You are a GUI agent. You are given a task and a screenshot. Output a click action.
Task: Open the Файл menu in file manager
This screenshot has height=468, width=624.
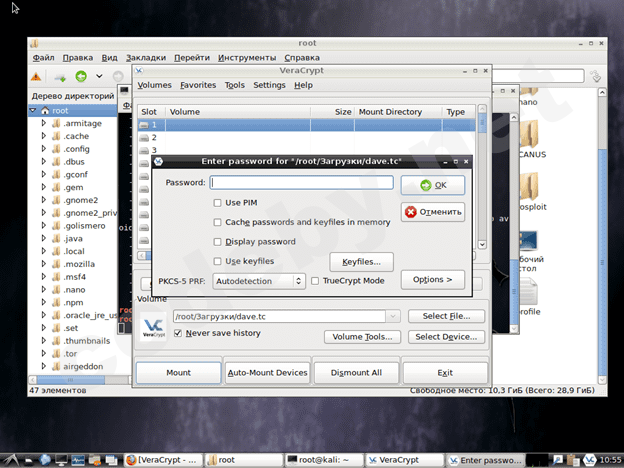click(x=43, y=58)
